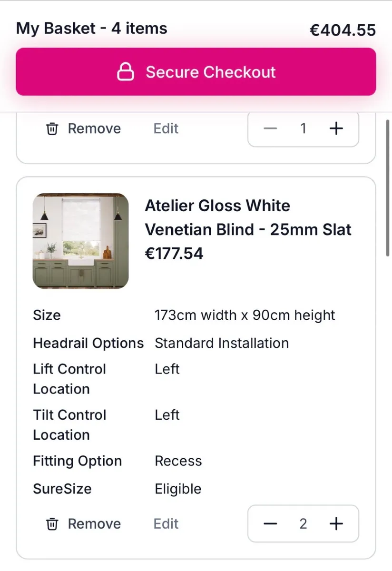Screen dimensions: 392x571
Task: Click the basket total €404.55
Action: point(342,29)
